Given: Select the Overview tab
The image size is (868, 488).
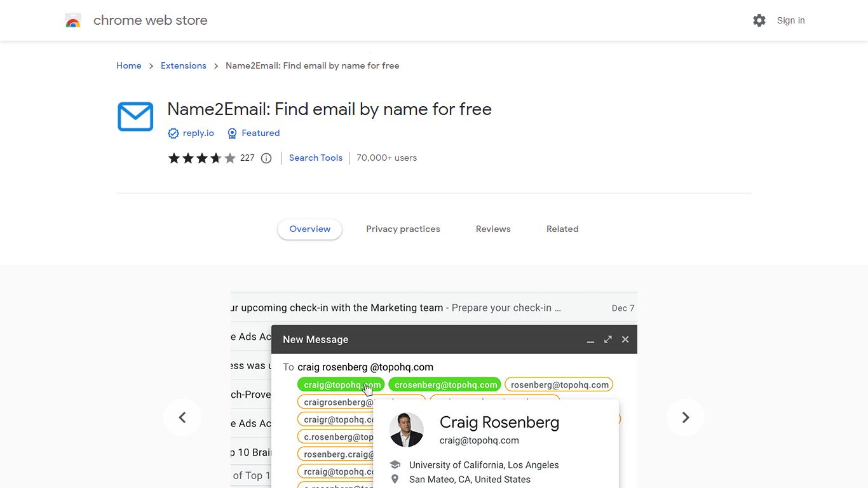Looking at the screenshot, I should tap(310, 229).
